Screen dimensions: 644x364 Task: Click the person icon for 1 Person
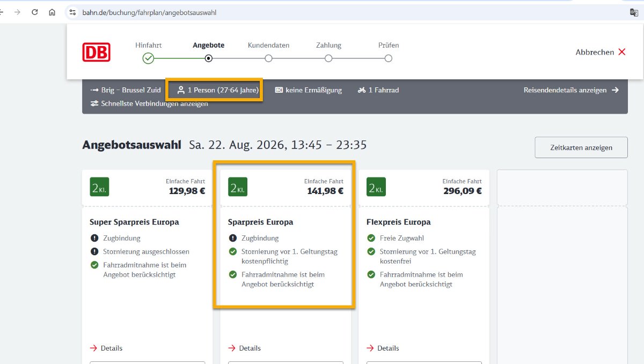click(x=181, y=90)
